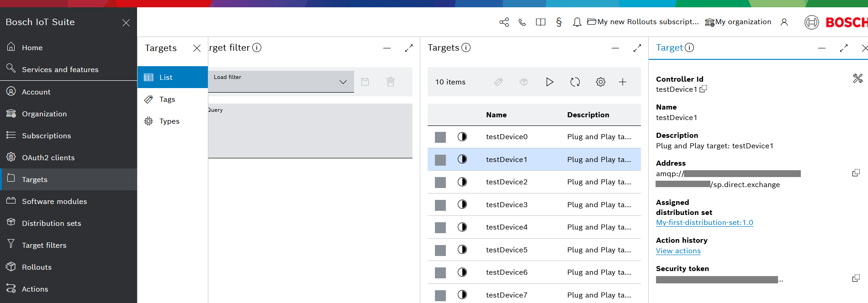Click the View actions link
This screenshot has height=303, width=868.
tap(678, 251)
